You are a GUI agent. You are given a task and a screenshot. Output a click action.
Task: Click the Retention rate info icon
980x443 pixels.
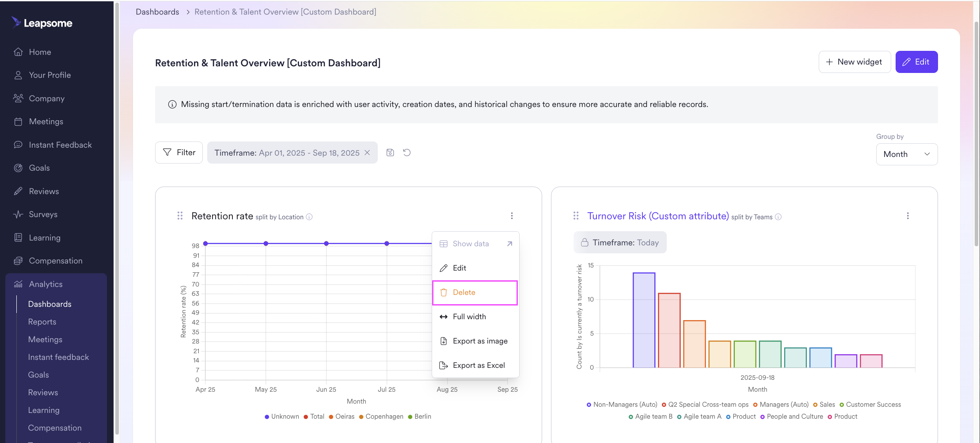pyautogui.click(x=309, y=217)
